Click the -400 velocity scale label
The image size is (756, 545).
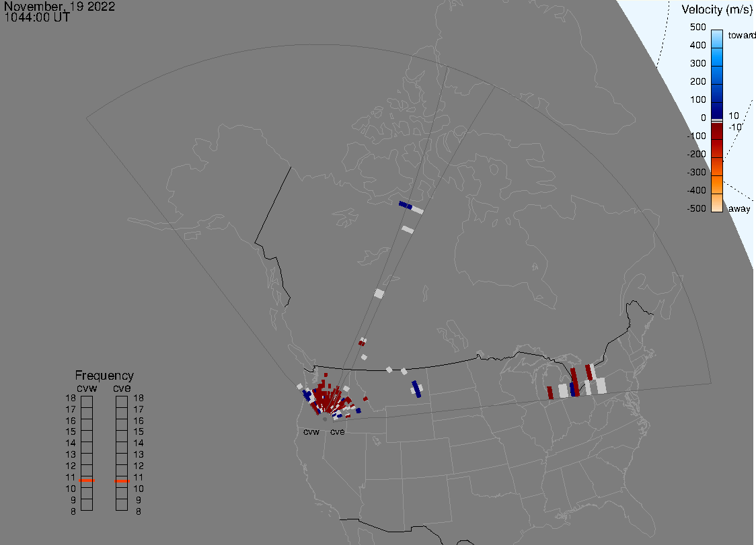point(696,190)
